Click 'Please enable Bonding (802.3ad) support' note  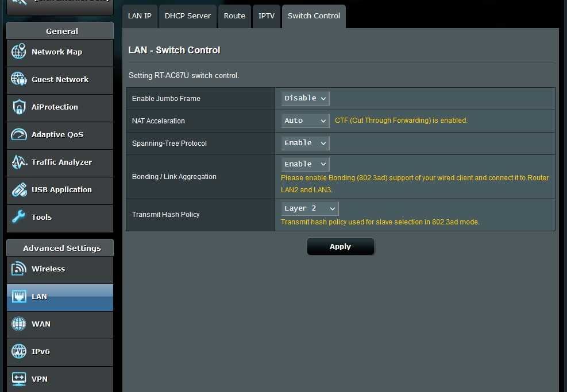click(415, 184)
